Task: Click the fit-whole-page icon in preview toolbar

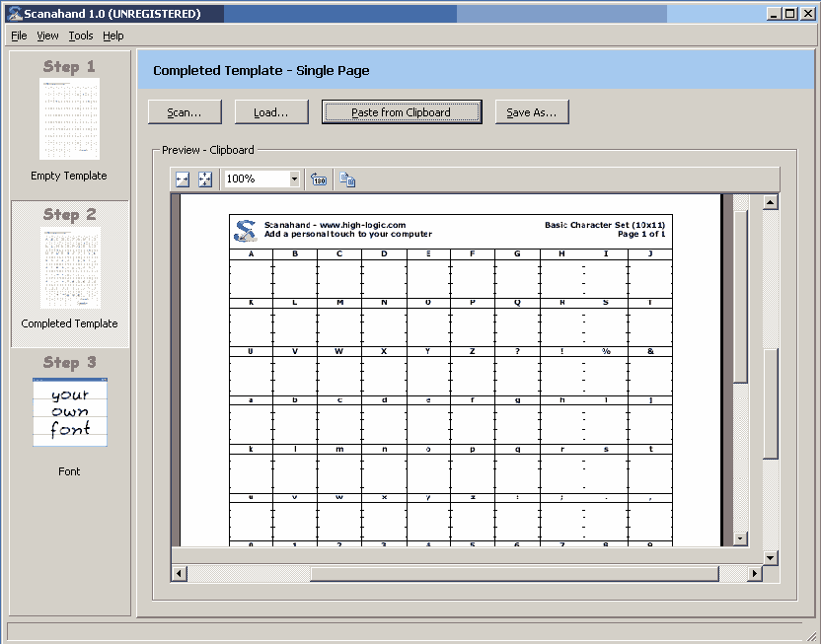Action: coord(205,179)
